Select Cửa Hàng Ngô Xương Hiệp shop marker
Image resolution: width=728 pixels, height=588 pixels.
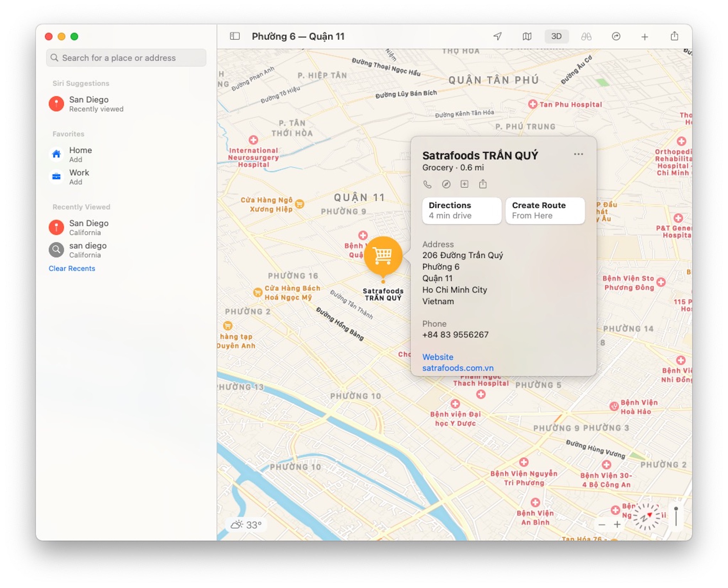300,204
